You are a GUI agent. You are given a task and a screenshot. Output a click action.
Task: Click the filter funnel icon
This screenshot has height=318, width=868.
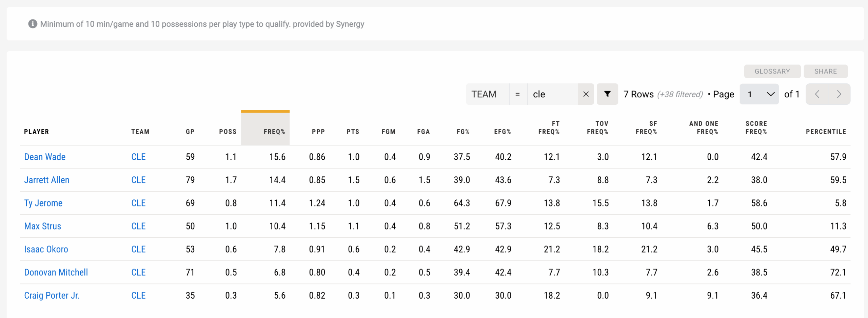607,94
